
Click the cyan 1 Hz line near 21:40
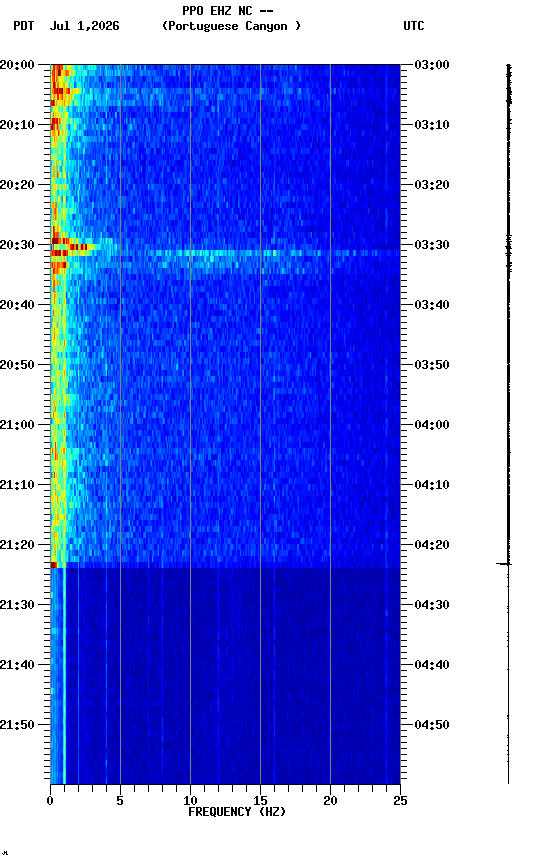point(64,666)
